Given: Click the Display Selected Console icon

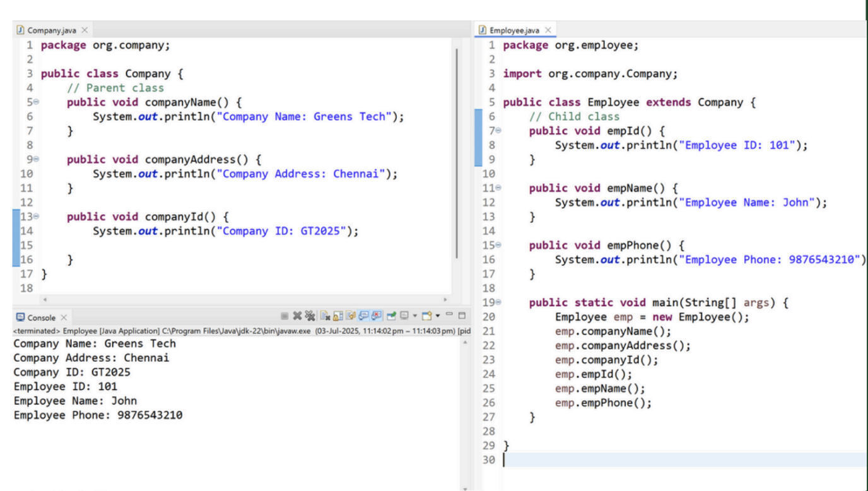Looking at the screenshot, I should pyautogui.click(x=404, y=316).
